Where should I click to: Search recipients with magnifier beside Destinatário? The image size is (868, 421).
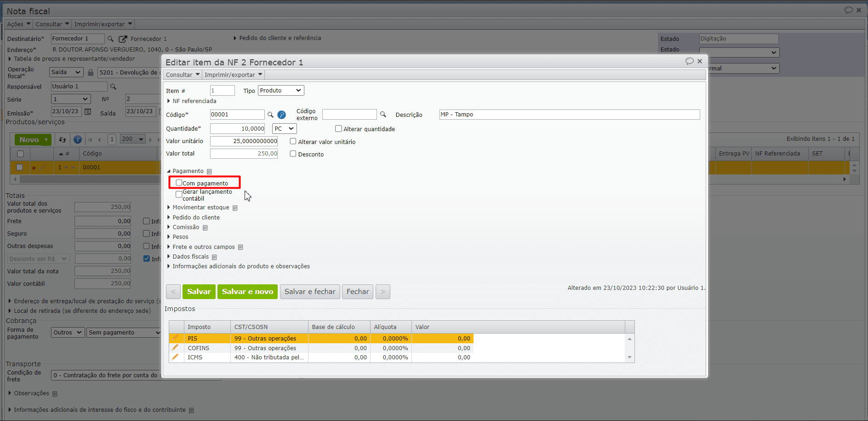(x=110, y=39)
